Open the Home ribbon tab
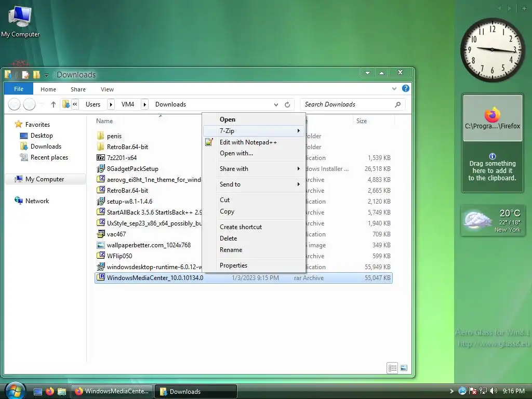The image size is (532, 399). (48, 89)
